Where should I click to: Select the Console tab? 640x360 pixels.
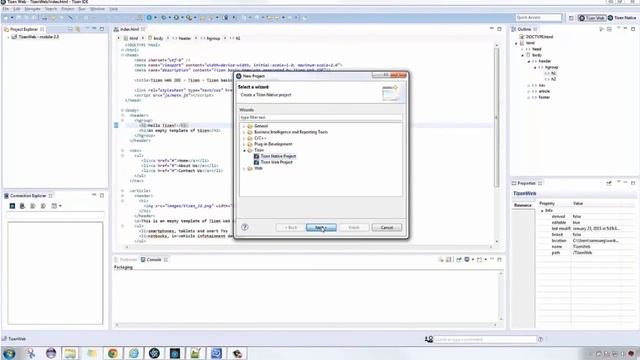click(154, 260)
